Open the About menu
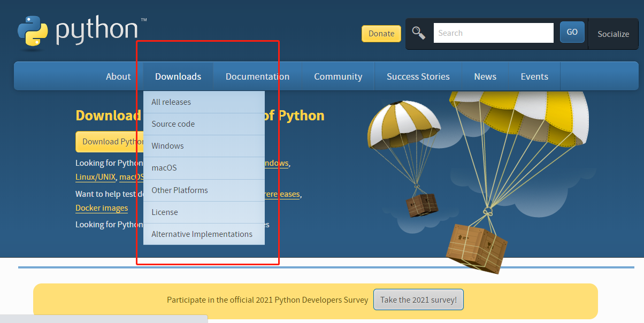644x323 pixels. (118, 76)
